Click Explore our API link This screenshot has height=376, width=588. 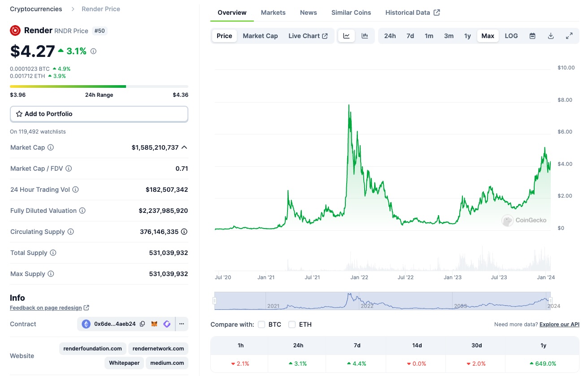point(559,324)
